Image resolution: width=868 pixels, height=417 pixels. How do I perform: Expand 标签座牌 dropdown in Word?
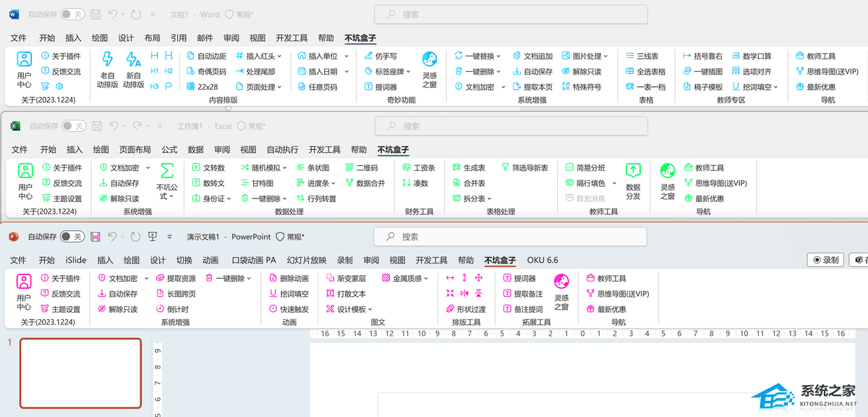click(409, 71)
